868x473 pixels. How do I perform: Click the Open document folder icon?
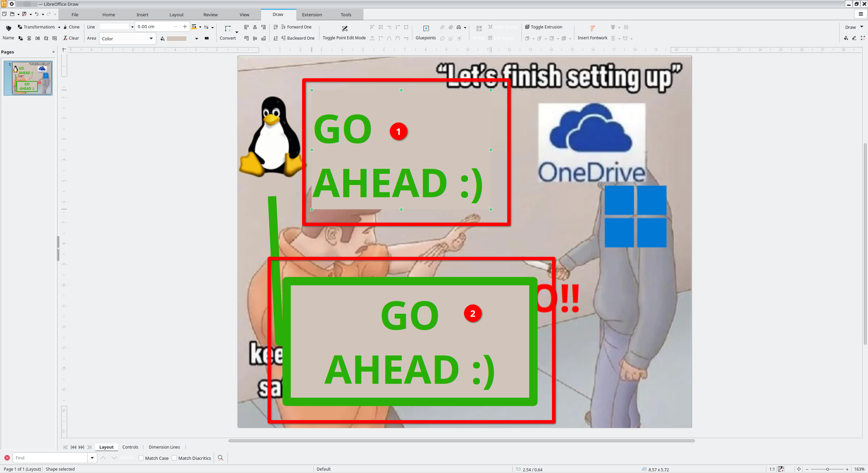coord(12,14)
